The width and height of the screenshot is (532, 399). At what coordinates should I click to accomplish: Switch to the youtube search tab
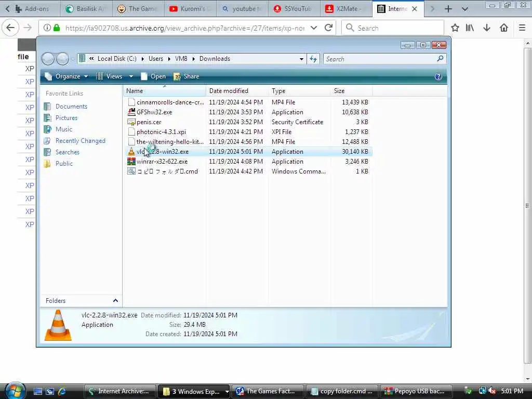point(242,9)
